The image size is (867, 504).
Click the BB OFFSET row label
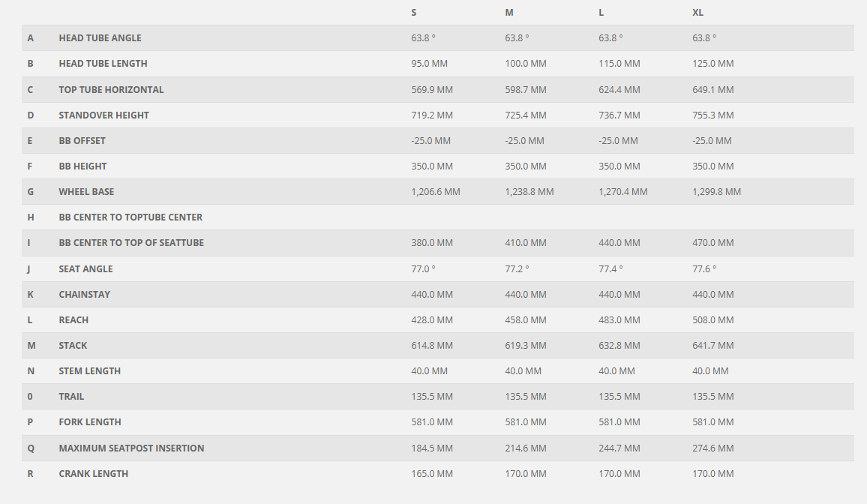click(x=82, y=141)
